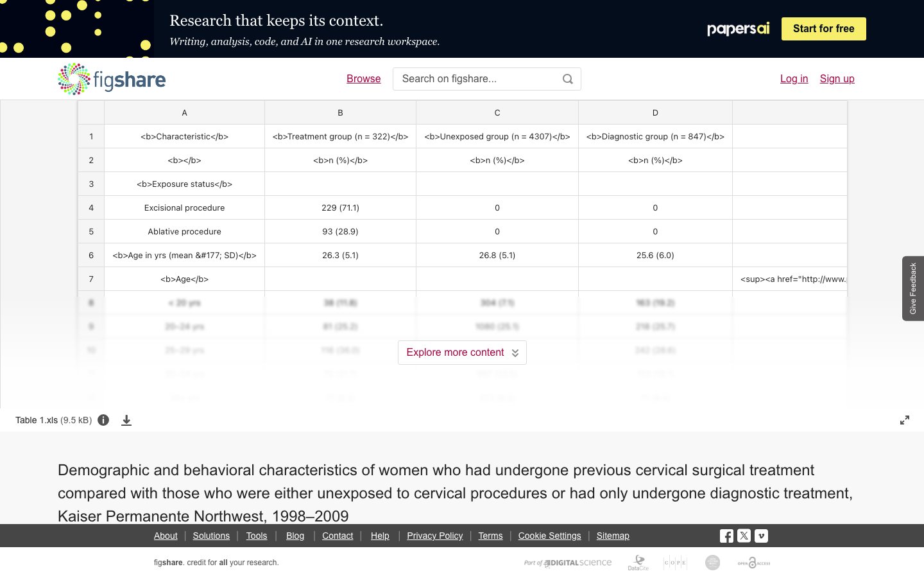Select row 4 header in table
Image resolution: width=924 pixels, height=578 pixels.
pos(91,207)
